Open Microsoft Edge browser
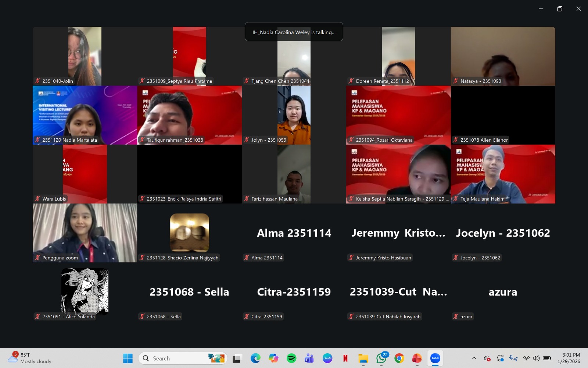Screen dimensions: 588x368 [255, 358]
